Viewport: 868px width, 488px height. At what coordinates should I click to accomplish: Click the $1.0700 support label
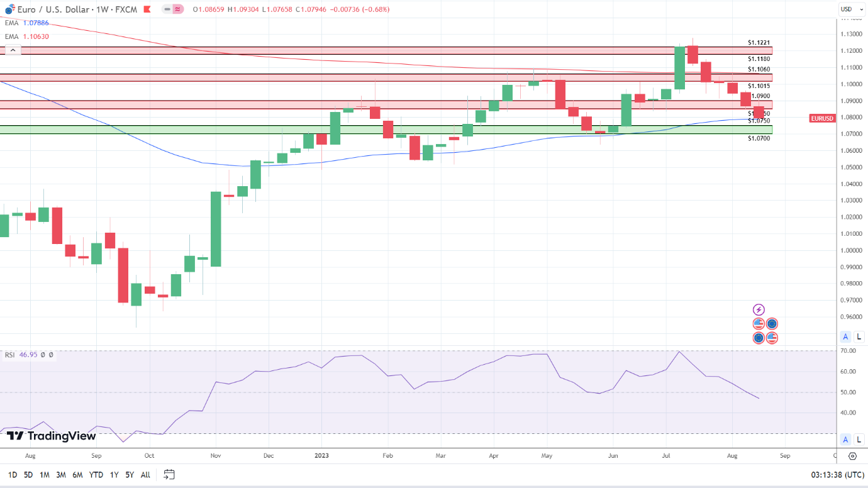[759, 138]
